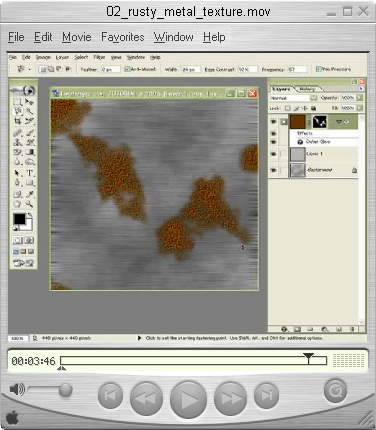Select the Clone Stamp tool

click(x=17, y=142)
